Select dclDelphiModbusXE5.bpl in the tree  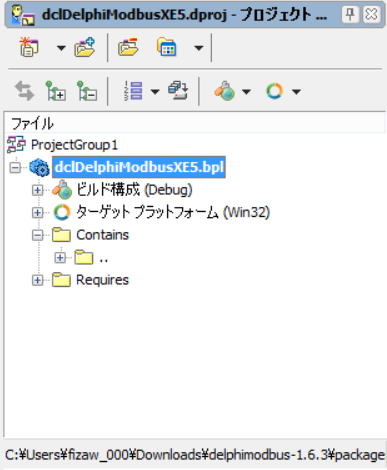pyautogui.click(x=139, y=167)
